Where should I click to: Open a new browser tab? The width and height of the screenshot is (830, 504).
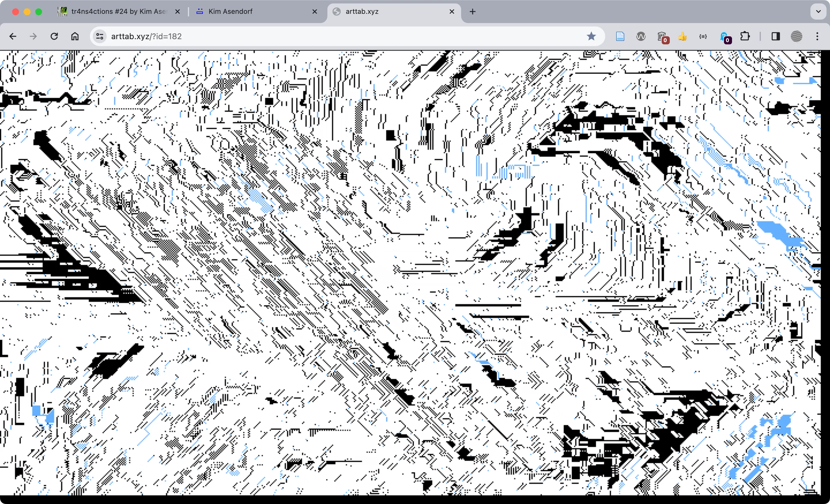click(x=473, y=12)
